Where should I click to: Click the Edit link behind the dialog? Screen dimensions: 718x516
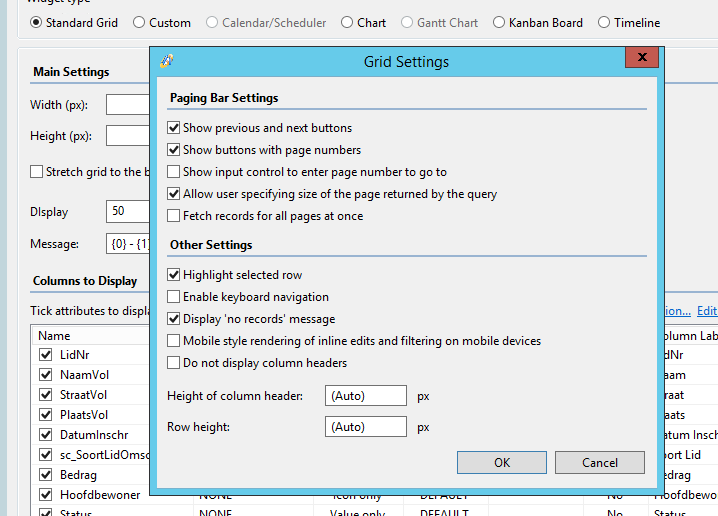pos(707,311)
